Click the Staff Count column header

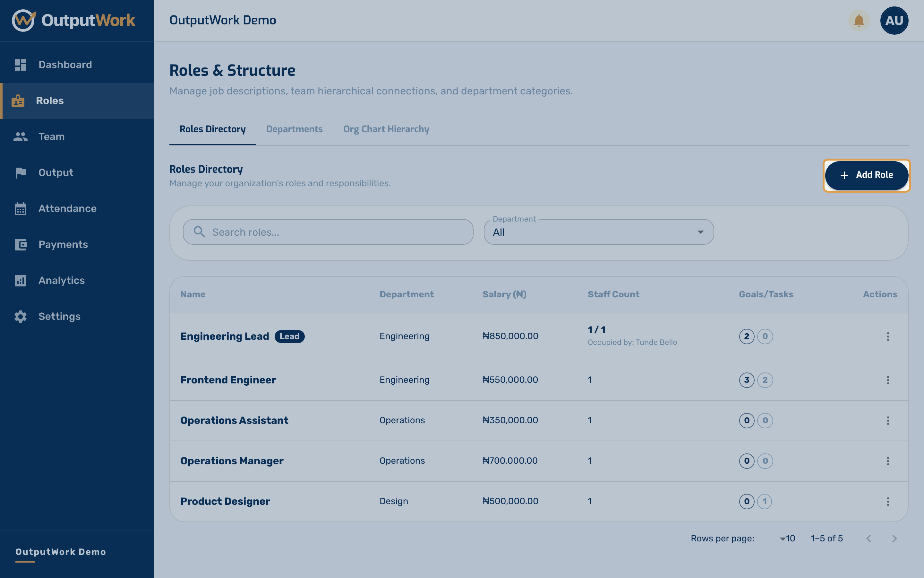click(x=613, y=294)
